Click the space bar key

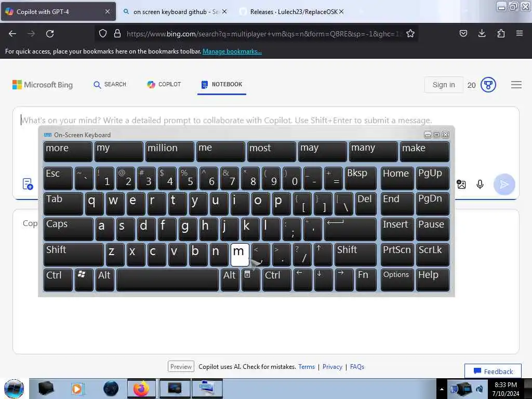tap(167, 280)
